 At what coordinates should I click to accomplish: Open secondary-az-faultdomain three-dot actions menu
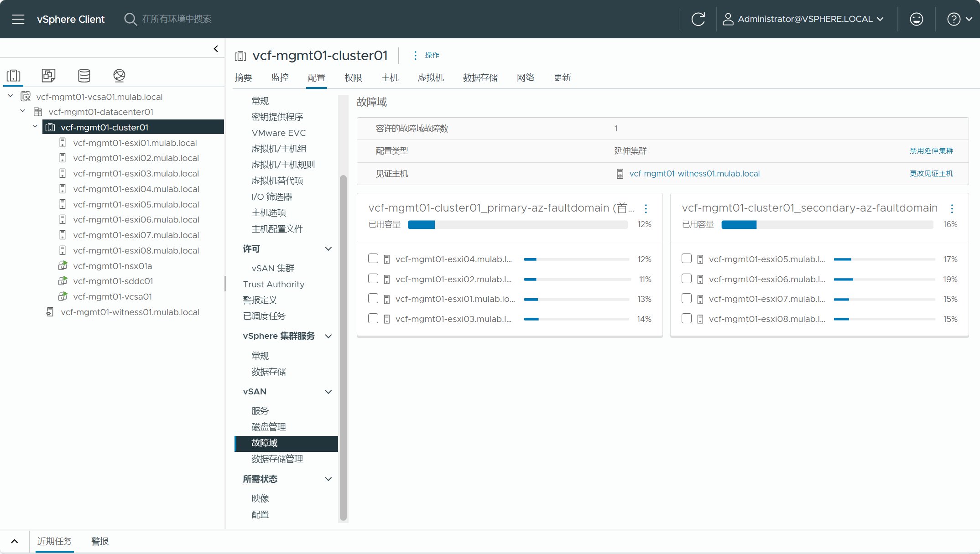pos(952,208)
